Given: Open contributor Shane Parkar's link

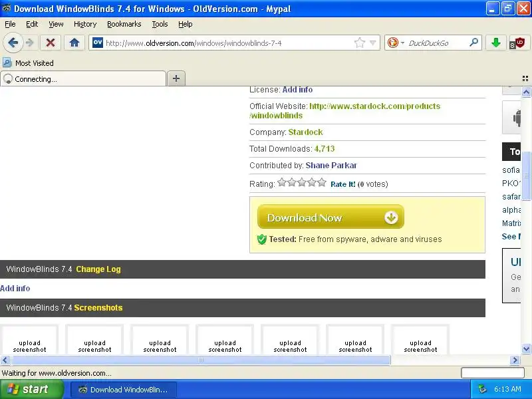Looking at the screenshot, I should [x=331, y=165].
